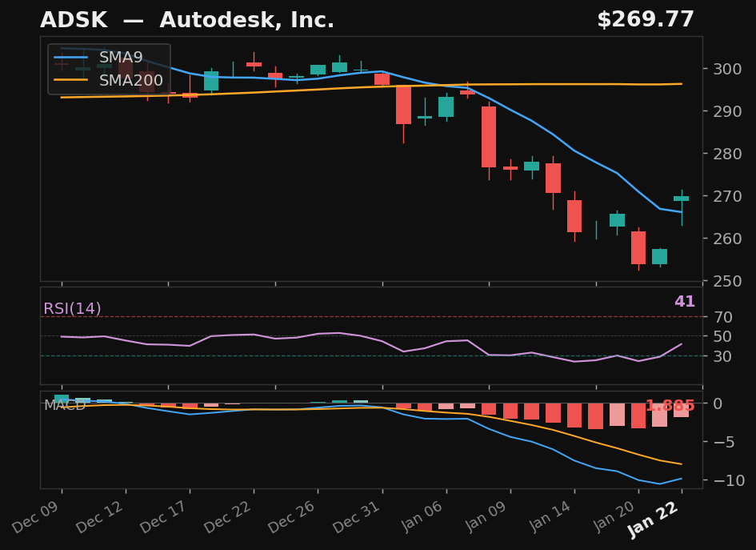This screenshot has width=756, height=550.
Task: Click the $269.77 price label
Action: (646, 20)
